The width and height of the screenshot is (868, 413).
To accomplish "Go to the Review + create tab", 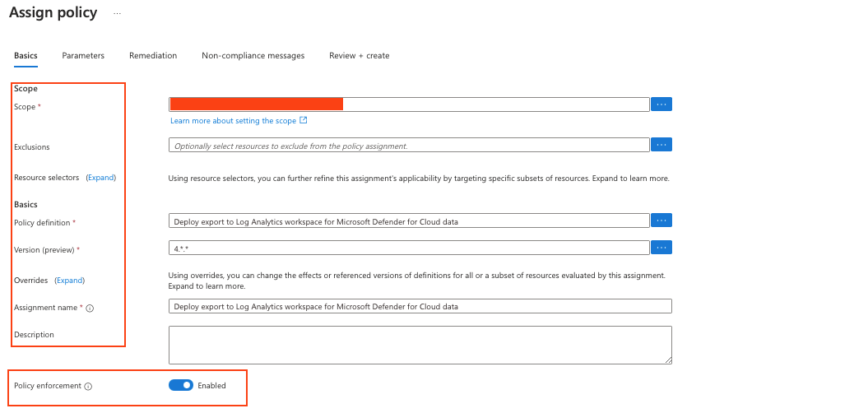I will pos(360,55).
